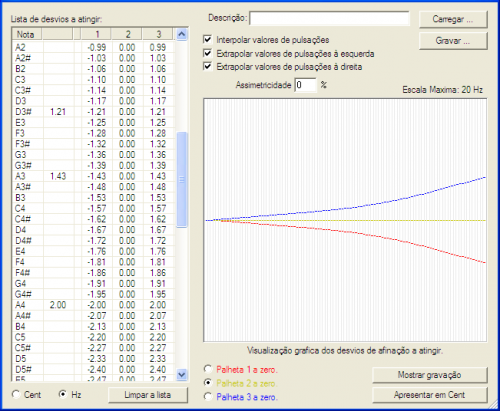Click the list scrollbar thumb
The height and width of the screenshot is (411, 500).
click(182, 180)
